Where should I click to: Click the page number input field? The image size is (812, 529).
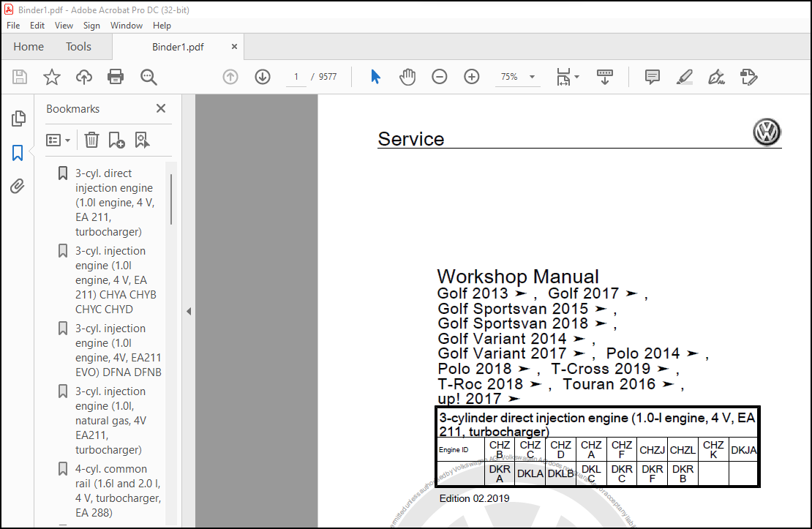pos(296,77)
